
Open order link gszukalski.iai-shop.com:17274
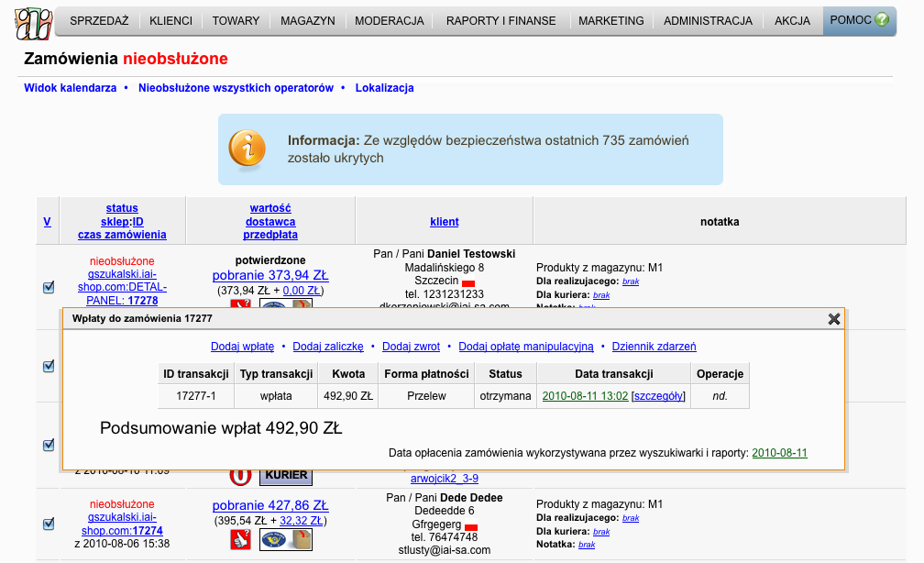click(x=122, y=524)
